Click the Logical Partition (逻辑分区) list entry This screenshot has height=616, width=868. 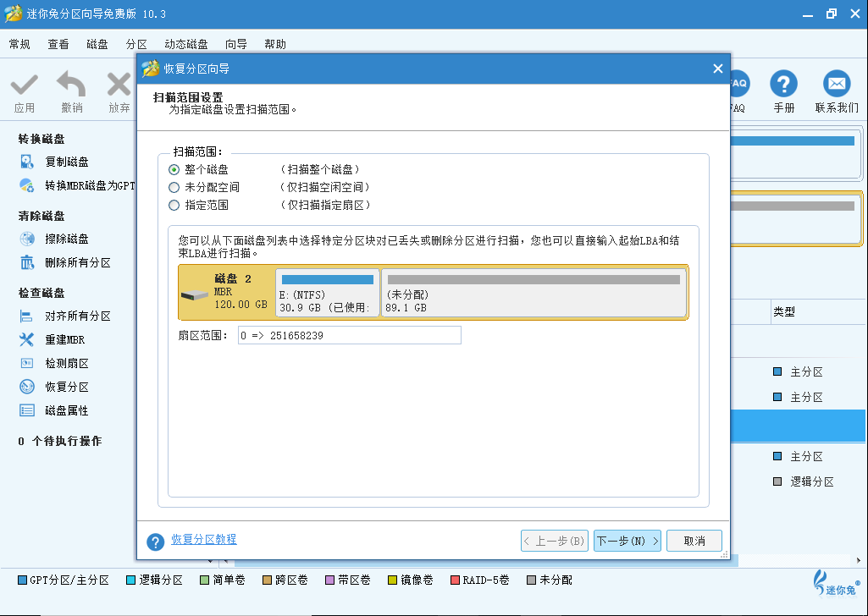point(811,481)
